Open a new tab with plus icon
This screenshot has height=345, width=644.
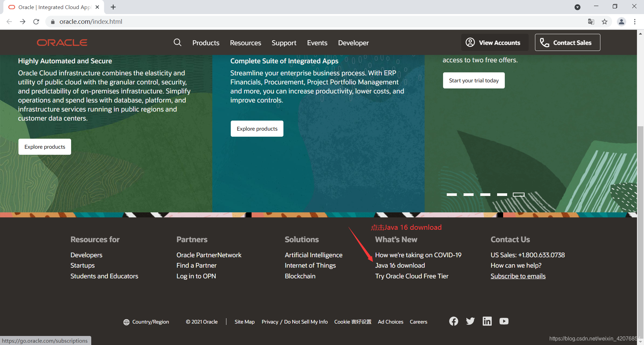point(113,7)
